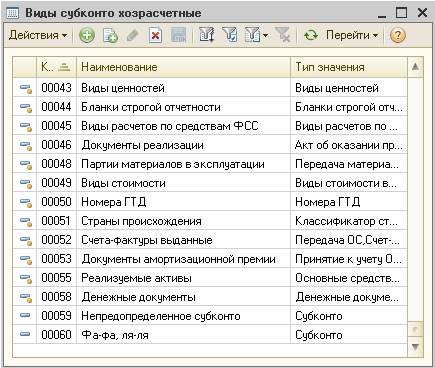435x368 pixels.
Task: Select code 00059 Непредопределенное субконто row
Action: pyautogui.click(x=210, y=316)
